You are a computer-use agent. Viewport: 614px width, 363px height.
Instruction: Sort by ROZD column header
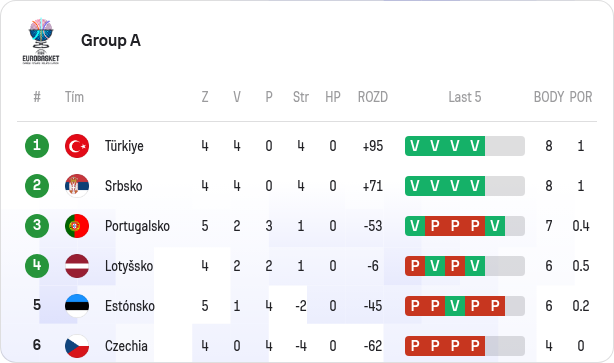pos(373,97)
